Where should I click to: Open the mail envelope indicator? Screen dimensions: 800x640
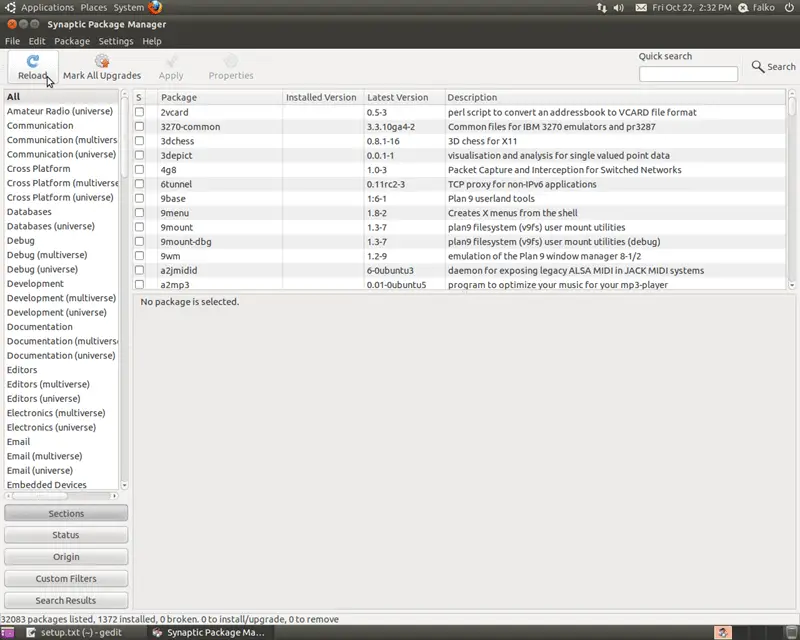tap(641, 8)
